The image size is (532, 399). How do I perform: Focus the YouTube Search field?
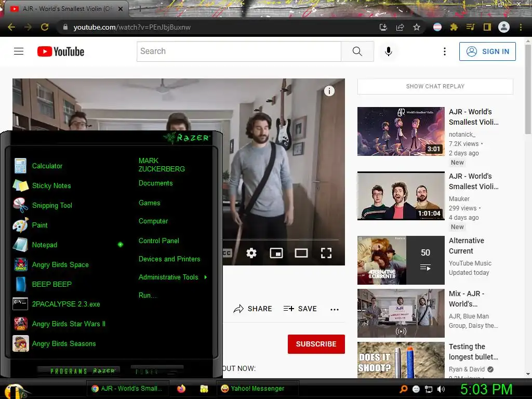point(239,51)
